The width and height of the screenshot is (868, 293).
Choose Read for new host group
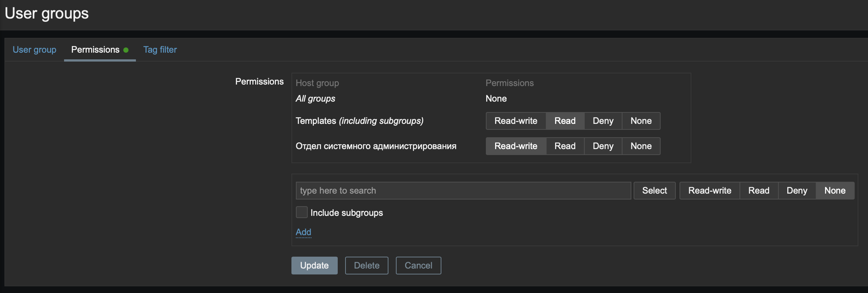click(759, 191)
